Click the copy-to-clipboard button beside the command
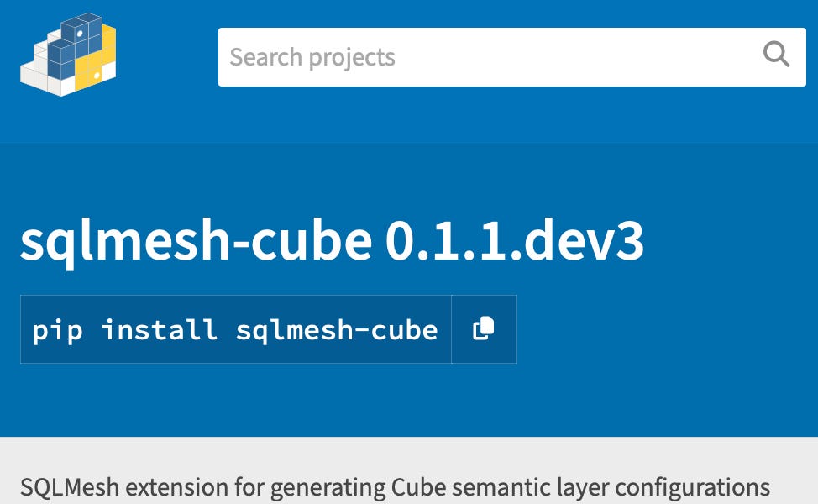This screenshot has height=504, width=818. click(x=483, y=328)
